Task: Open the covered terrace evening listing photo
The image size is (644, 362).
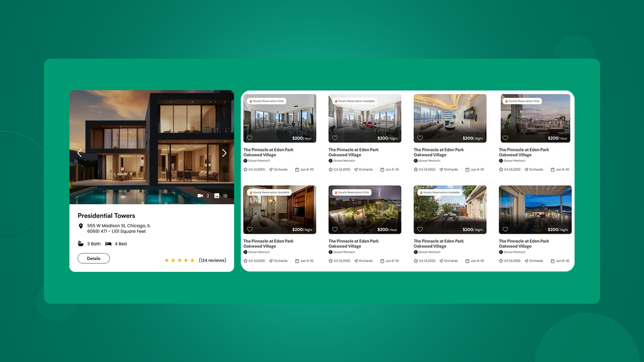Action: (x=535, y=210)
